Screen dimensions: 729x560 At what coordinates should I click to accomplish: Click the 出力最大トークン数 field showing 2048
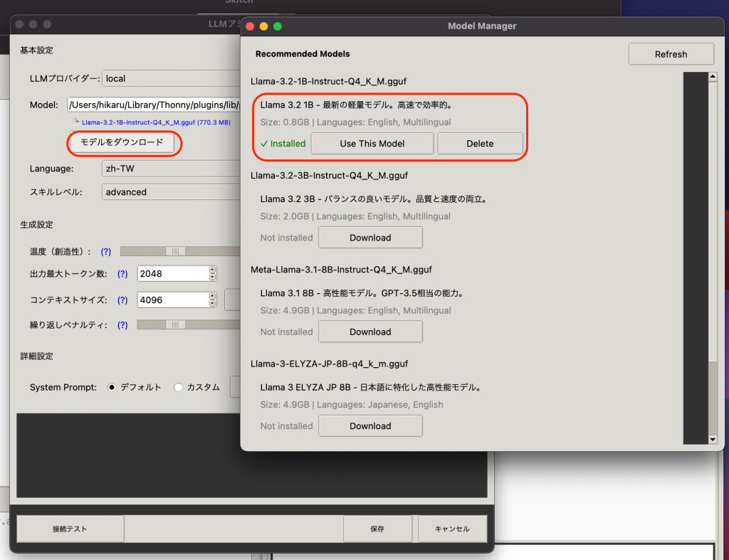click(173, 274)
